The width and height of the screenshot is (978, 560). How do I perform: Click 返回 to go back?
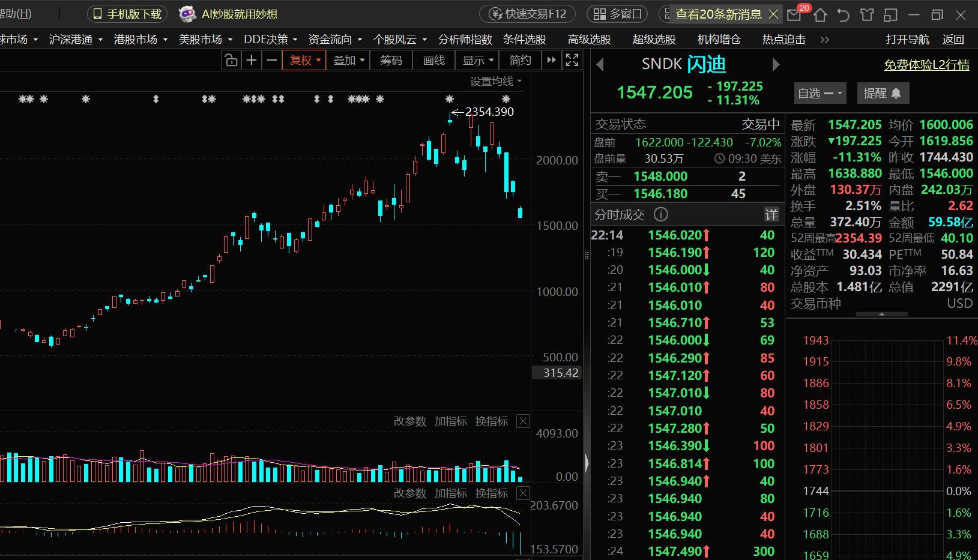953,39
